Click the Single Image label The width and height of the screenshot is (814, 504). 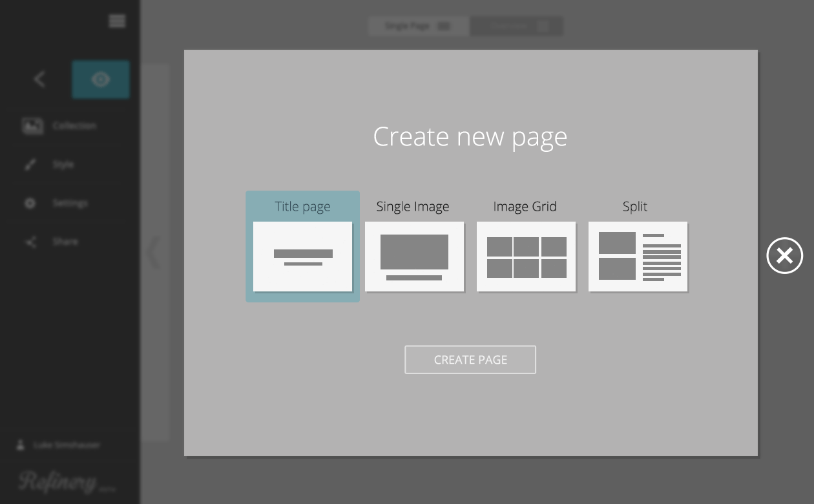pos(413,207)
